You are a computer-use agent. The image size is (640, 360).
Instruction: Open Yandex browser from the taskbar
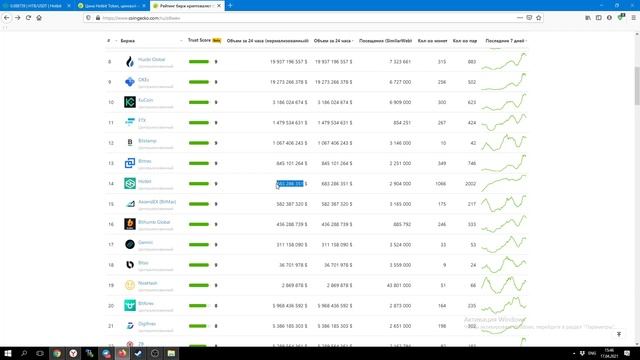coord(73,353)
